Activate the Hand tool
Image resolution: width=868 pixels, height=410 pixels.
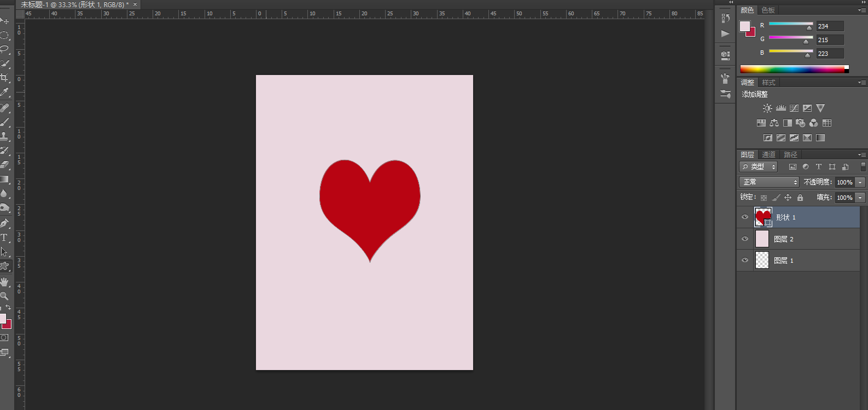(4, 282)
